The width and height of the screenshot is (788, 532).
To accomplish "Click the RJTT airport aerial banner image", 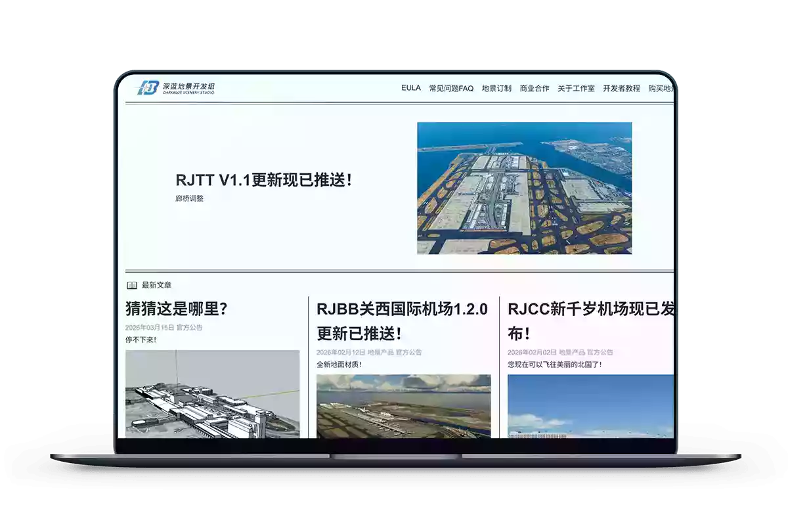I will point(524,188).
